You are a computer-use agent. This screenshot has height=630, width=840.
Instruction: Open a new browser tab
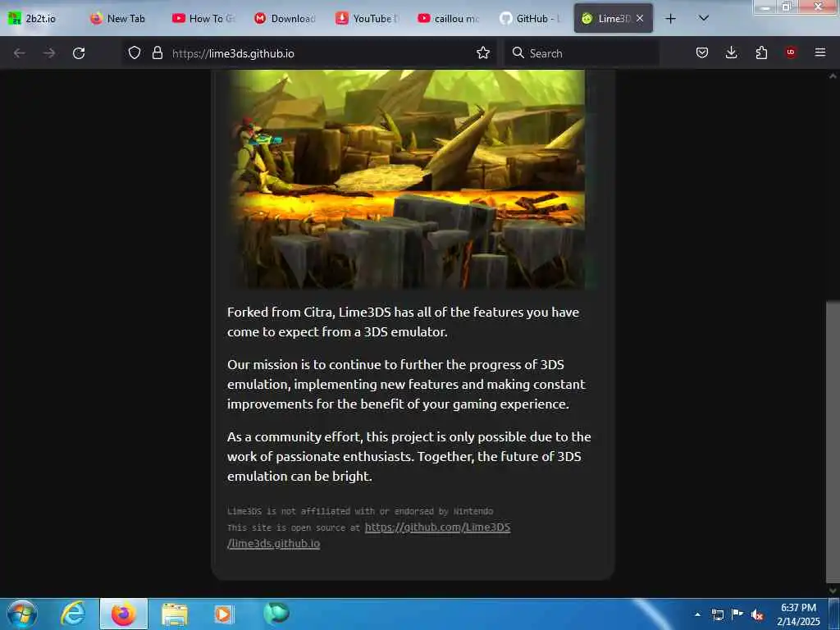(670, 19)
